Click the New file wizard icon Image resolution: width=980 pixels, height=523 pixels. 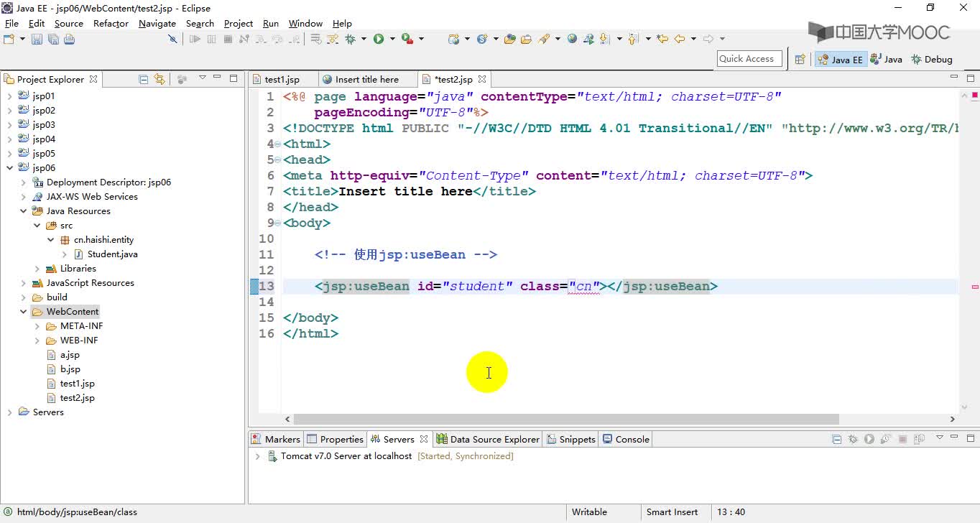(x=9, y=39)
